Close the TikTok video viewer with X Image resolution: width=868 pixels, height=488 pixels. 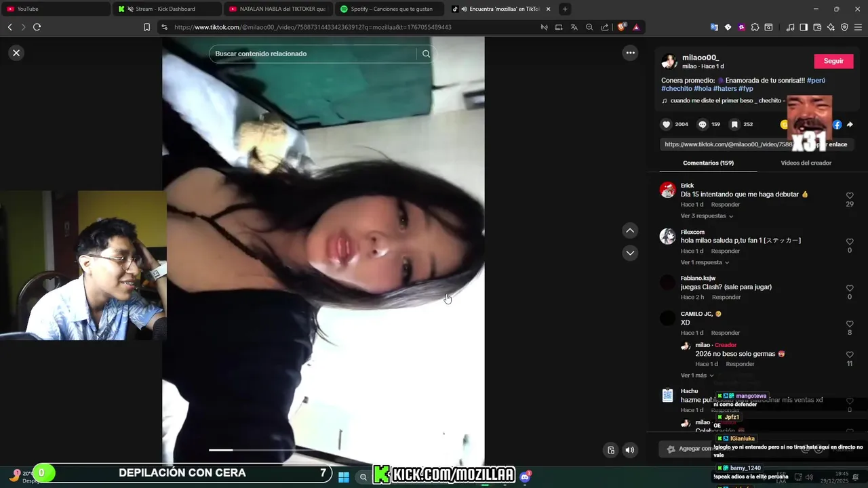(16, 53)
